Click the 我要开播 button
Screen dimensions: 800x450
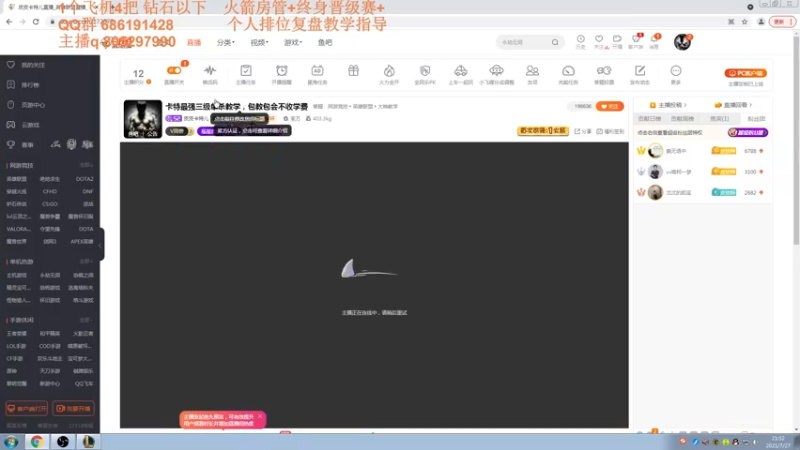[73, 409]
